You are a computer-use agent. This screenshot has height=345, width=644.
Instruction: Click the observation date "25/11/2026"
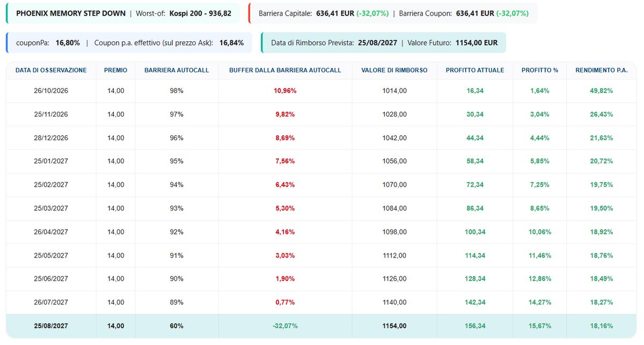point(51,114)
